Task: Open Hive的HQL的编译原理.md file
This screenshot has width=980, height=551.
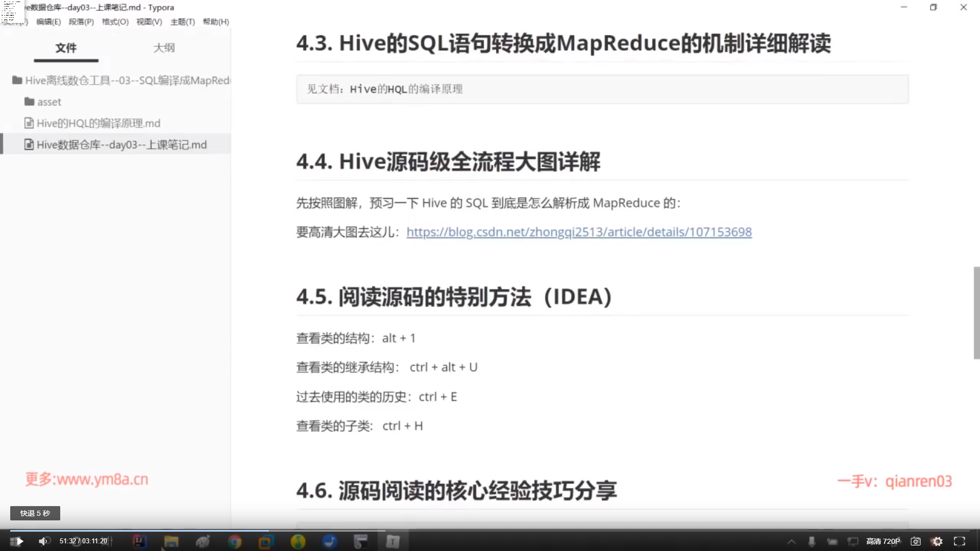Action: click(x=98, y=123)
